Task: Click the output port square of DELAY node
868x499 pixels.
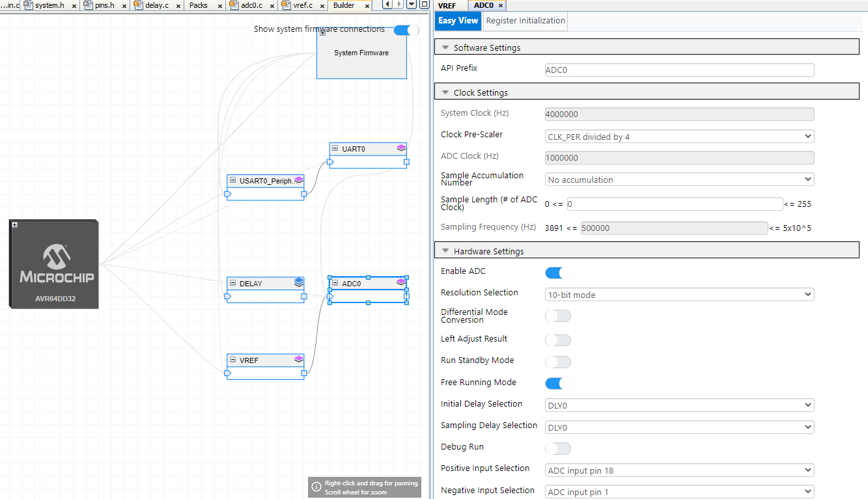Action: (x=303, y=296)
